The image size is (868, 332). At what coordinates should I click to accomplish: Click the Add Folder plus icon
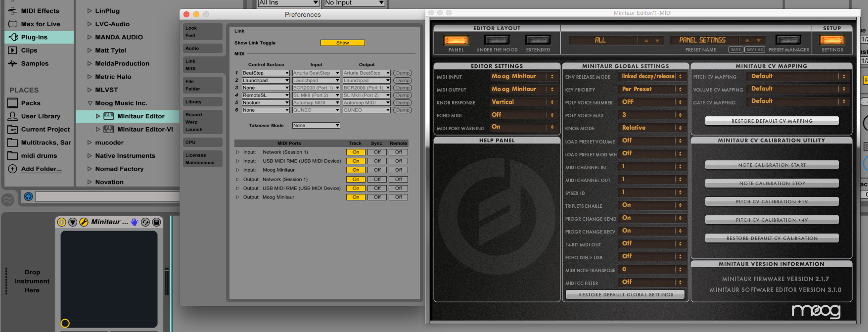click(12, 169)
